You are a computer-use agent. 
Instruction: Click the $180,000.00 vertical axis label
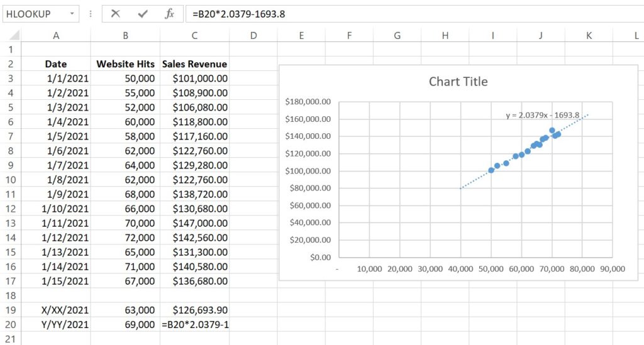coord(308,102)
